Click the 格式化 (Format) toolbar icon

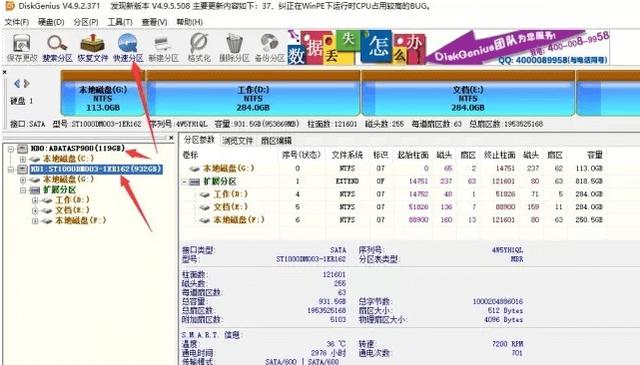click(x=199, y=48)
